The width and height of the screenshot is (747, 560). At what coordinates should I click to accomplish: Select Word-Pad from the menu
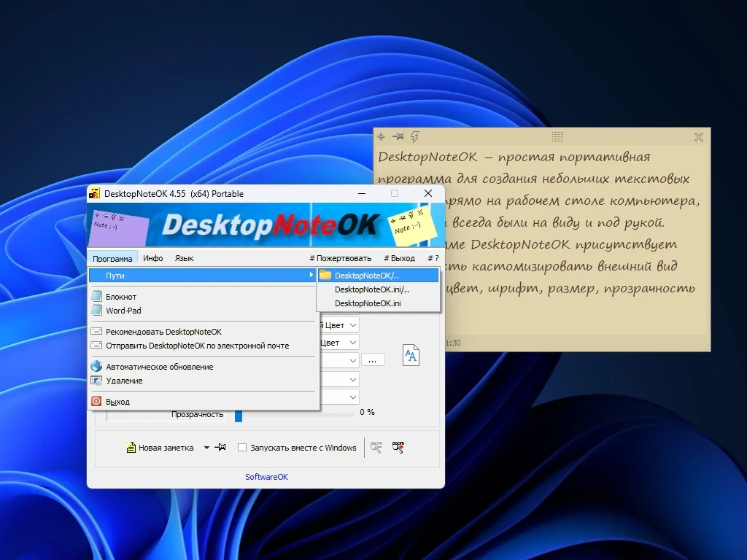[x=203, y=310]
